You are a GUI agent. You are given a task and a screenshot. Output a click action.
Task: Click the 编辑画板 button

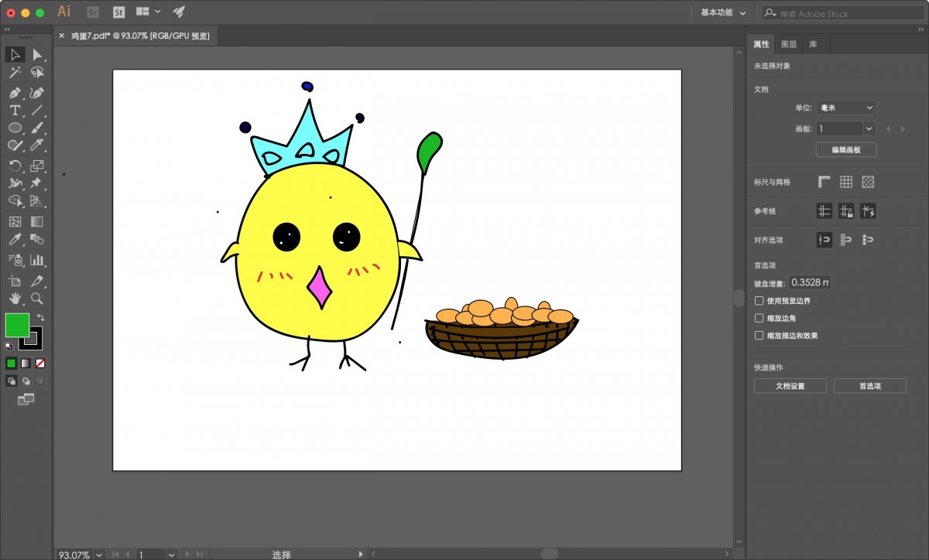tap(846, 149)
